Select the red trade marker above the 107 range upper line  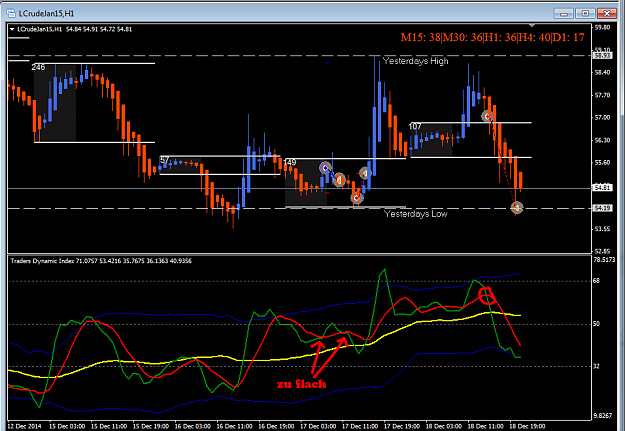tap(487, 116)
